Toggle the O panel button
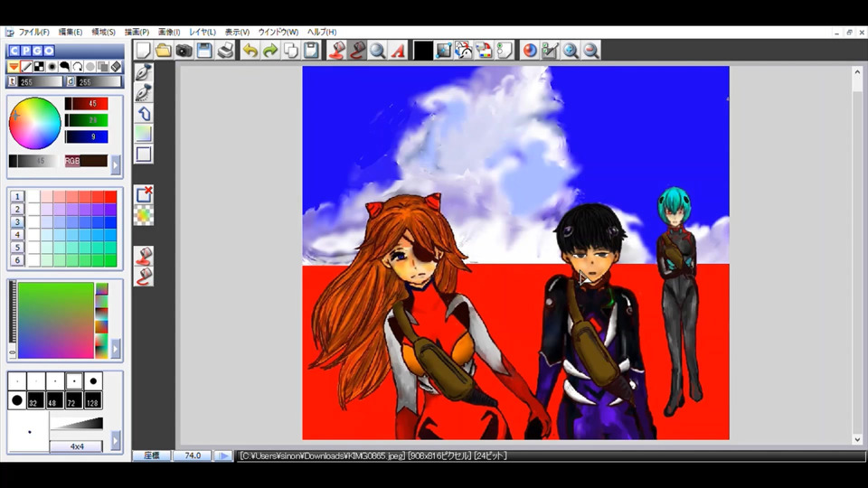This screenshot has width=868, height=488. tap(49, 51)
